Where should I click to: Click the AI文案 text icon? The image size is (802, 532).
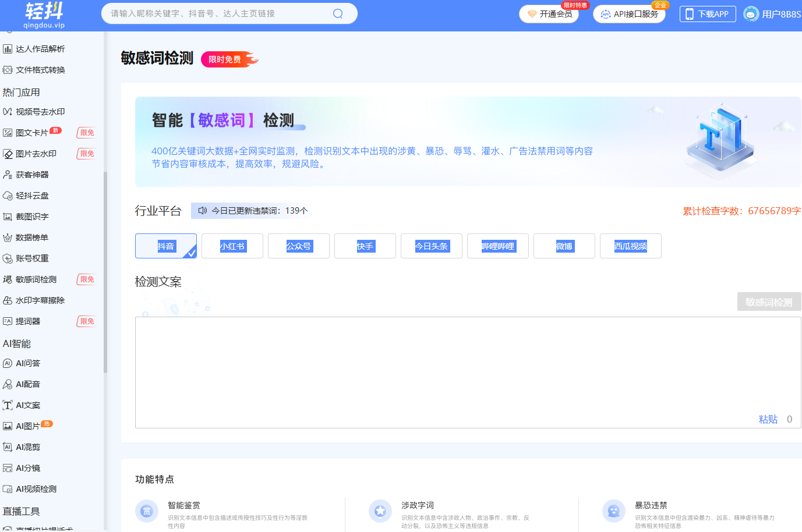[x=8, y=405]
